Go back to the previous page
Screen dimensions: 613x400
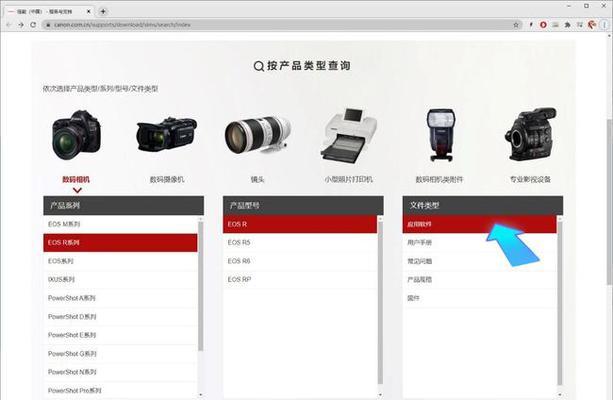(x=9, y=25)
